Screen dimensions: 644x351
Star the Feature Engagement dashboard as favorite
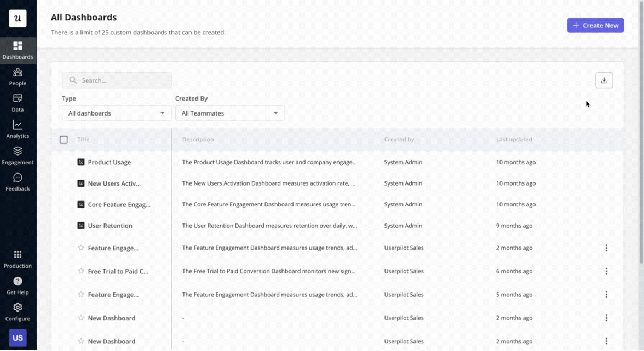click(x=80, y=248)
